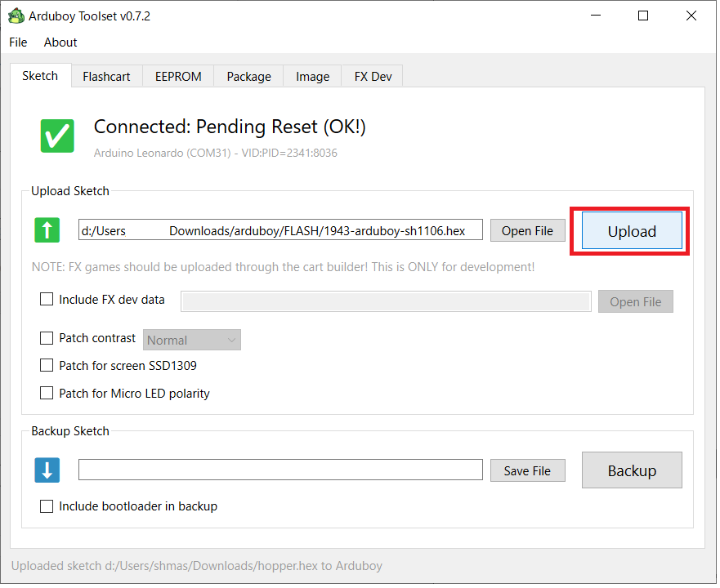Screen dimensions: 720x588
Task: Enable Include FX dev data checkbox
Action: (x=47, y=300)
